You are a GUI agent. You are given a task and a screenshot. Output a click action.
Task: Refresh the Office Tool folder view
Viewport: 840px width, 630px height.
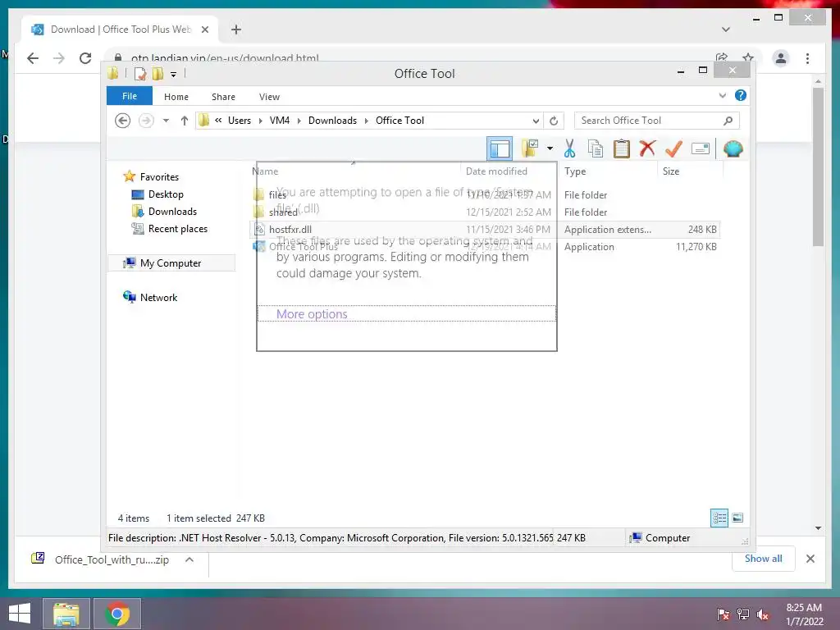pos(554,121)
